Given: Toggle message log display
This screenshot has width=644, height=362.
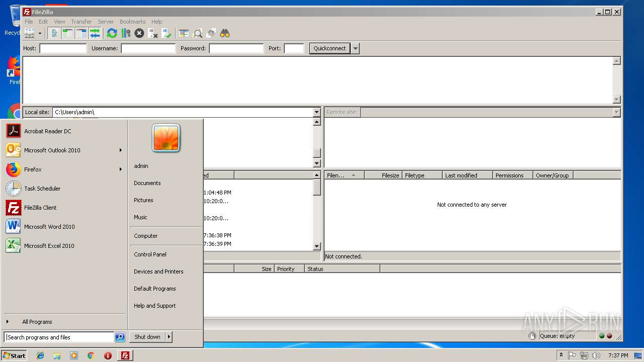Looking at the screenshot, I should coord(54,33).
